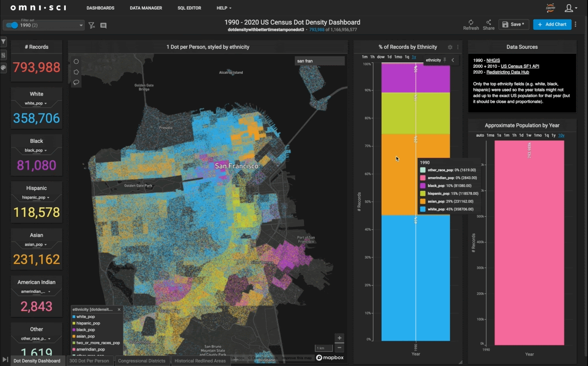This screenshot has width=588, height=366.
Task: Toggle hispanic_pop in the map legend
Action: click(x=87, y=323)
